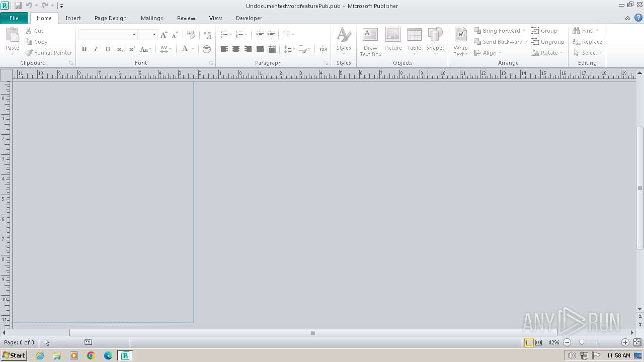Open the font size combo box
644x362 pixels.
point(147,35)
